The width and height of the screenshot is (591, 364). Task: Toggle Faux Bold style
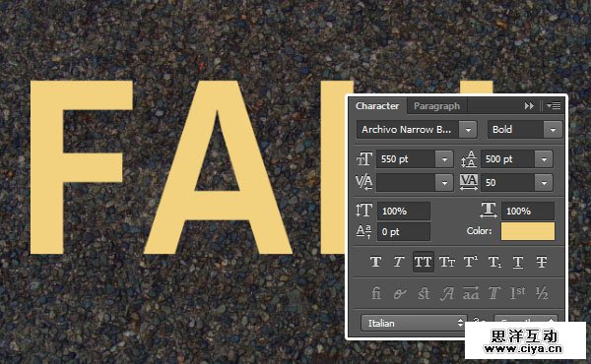click(375, 262)
